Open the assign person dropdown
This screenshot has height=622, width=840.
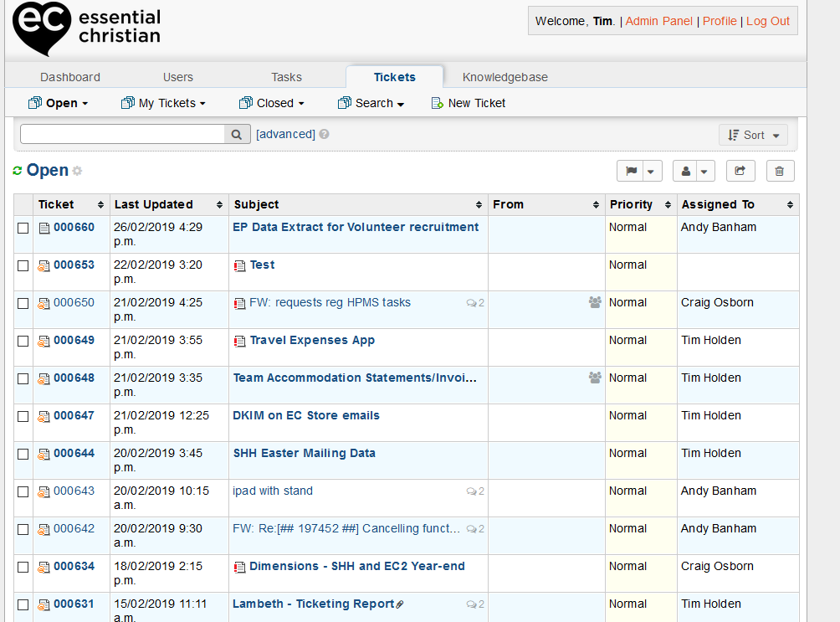tap(694, 171)
